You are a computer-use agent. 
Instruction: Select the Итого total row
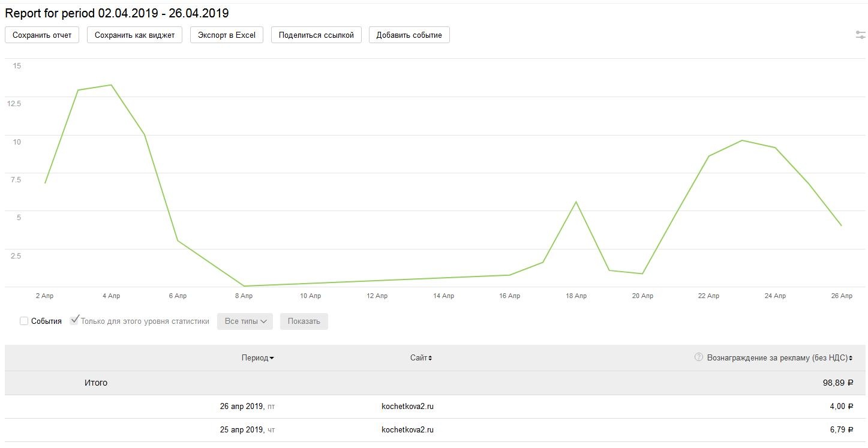coord(96,383)
